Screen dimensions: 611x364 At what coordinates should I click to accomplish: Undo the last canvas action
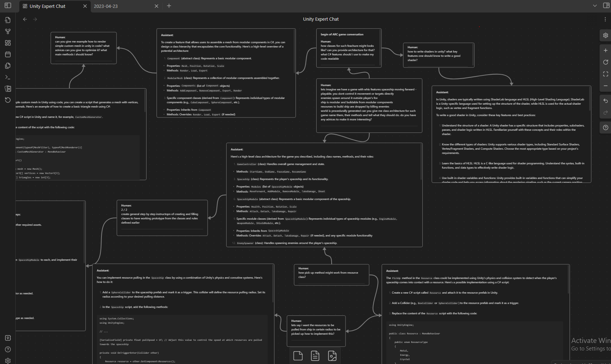(605, 101)
